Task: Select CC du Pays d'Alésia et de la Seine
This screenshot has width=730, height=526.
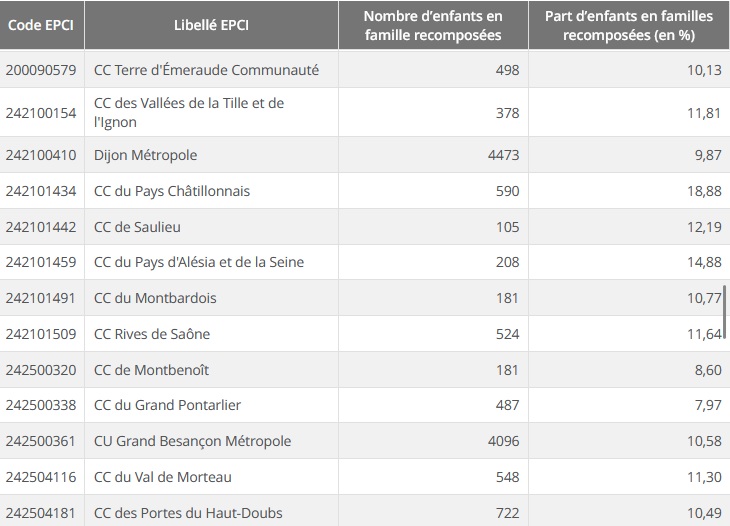Action: pyautogui.click(x=198, y=262)
